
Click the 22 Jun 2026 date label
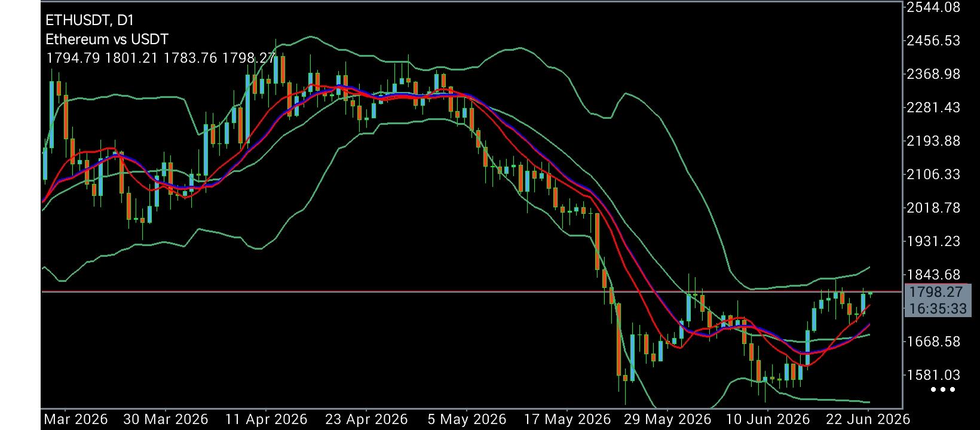[868, 419]
